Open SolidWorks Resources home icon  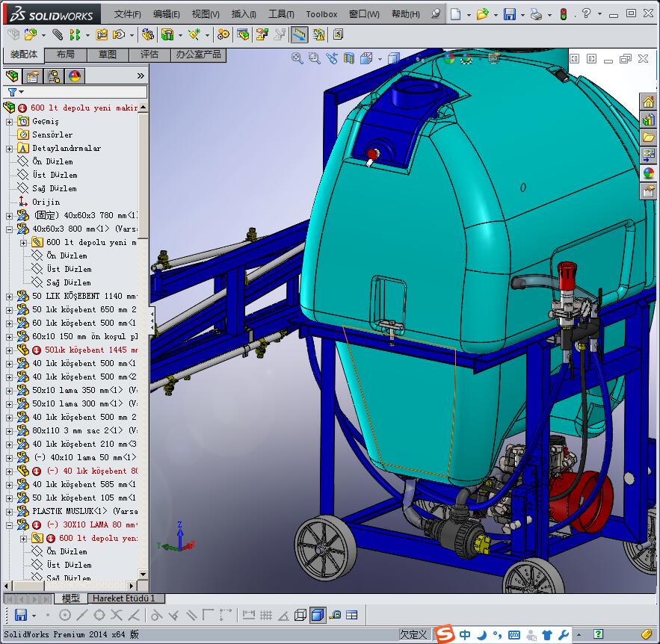648,102
